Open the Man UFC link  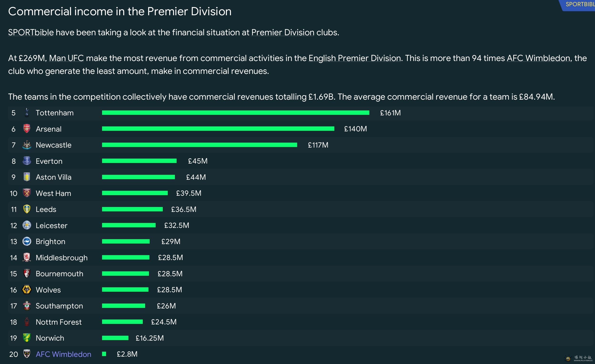point(66,58)
